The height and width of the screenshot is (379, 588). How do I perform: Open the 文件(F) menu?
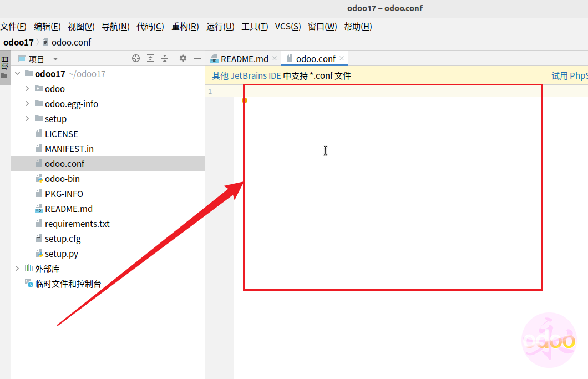(13, 27)
